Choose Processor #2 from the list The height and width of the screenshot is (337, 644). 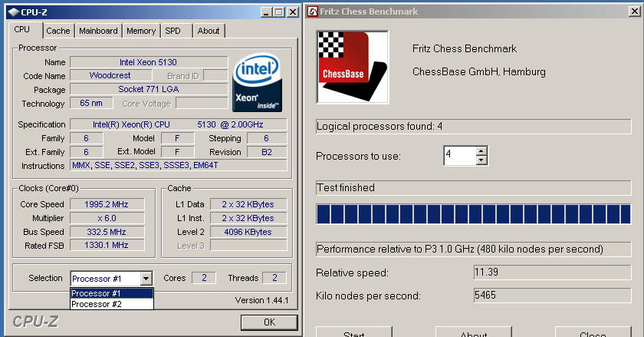coord(112,304)
